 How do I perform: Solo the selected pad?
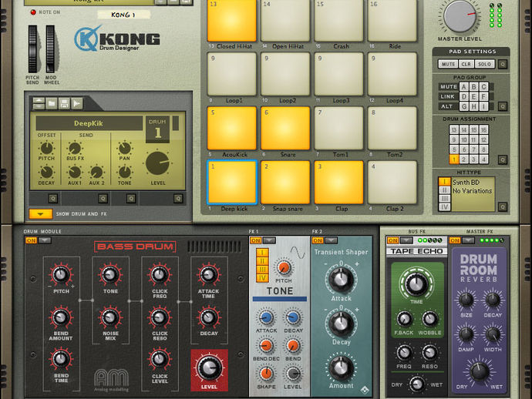pyautogui.click(x=484, y=64)
